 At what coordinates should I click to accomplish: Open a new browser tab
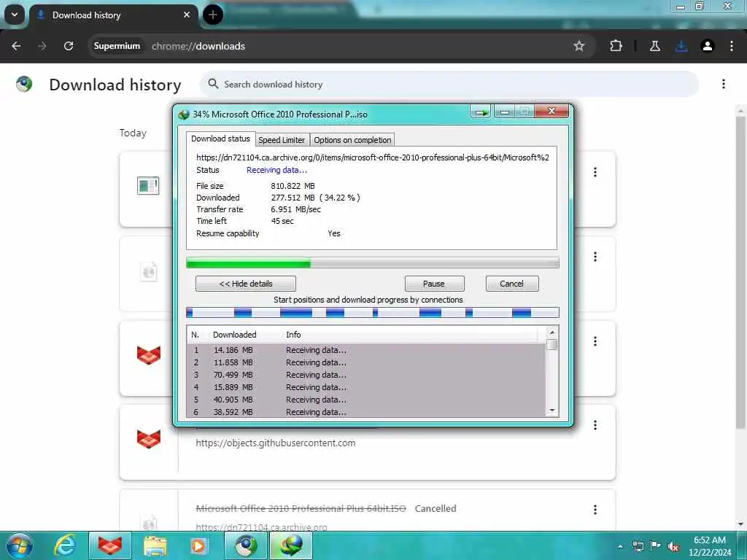(213, 15)
